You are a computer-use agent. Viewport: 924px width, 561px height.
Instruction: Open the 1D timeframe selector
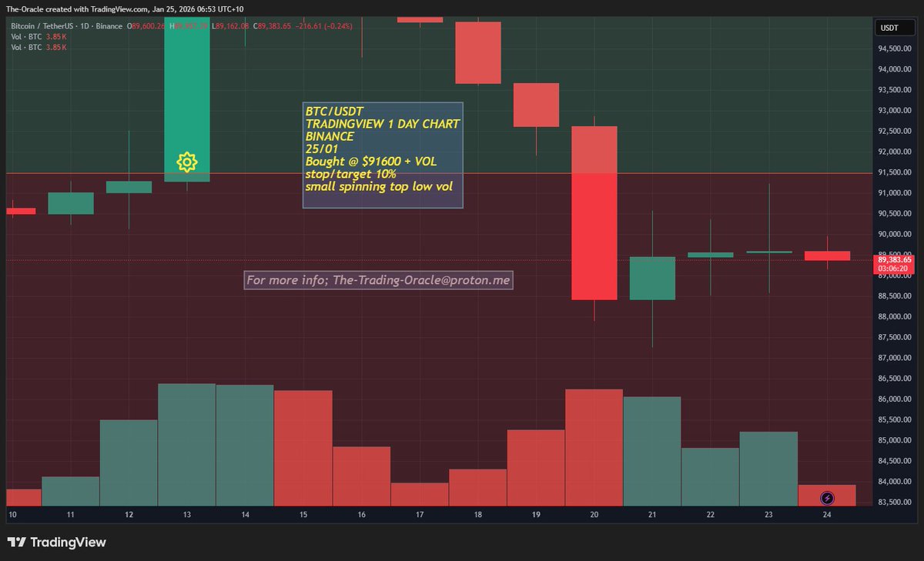pos(85,25)
